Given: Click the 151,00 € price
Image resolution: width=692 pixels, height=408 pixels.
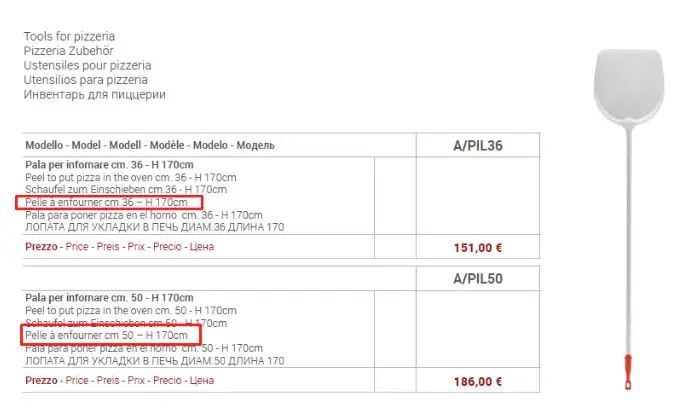Looking at the screenshot, I should pos(478,246).
